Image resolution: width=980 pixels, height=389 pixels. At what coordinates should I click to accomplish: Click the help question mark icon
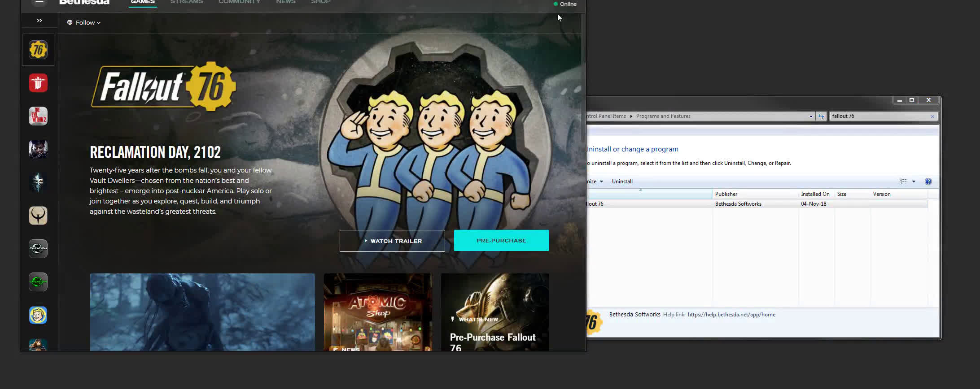928,182
